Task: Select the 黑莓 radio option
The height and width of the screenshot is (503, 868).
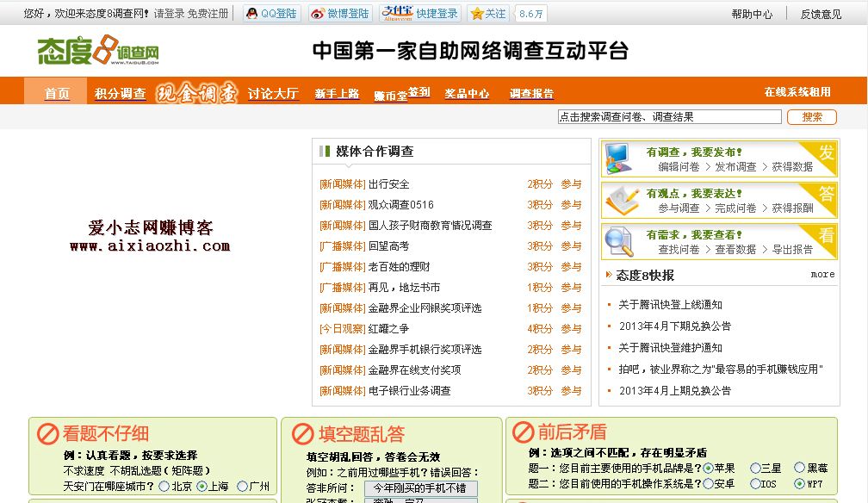Action: point(799,468)
